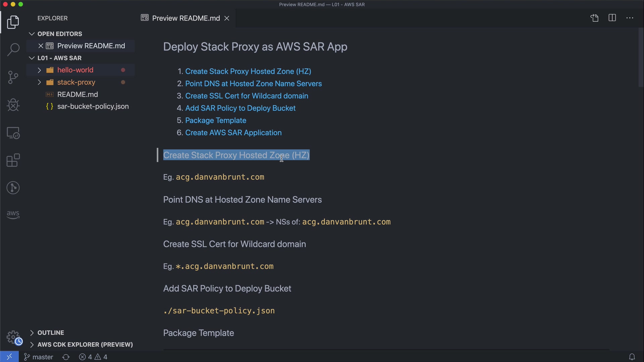Screen dimensions: 644x362
Task: Open the Manage gear menu
Action: 13,337
